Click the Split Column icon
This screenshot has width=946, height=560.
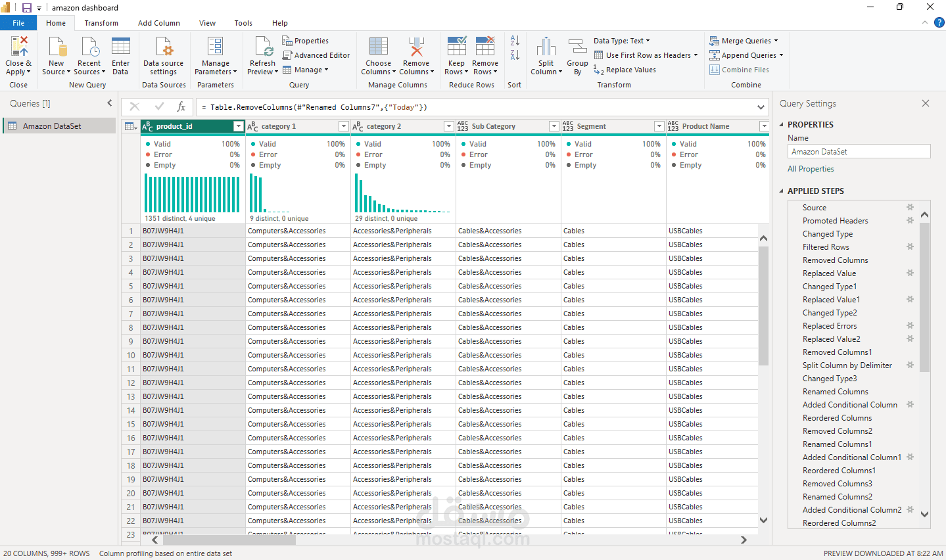point(546,47)
